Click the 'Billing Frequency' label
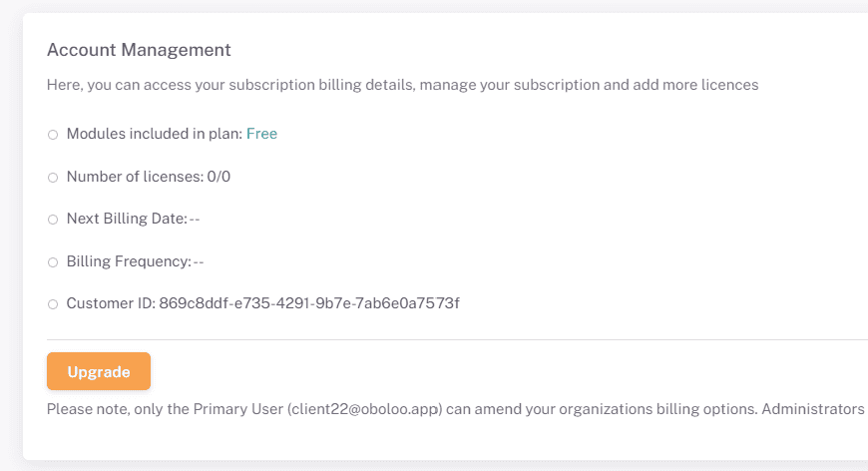The image size is (868, 471). click(128, 261)
